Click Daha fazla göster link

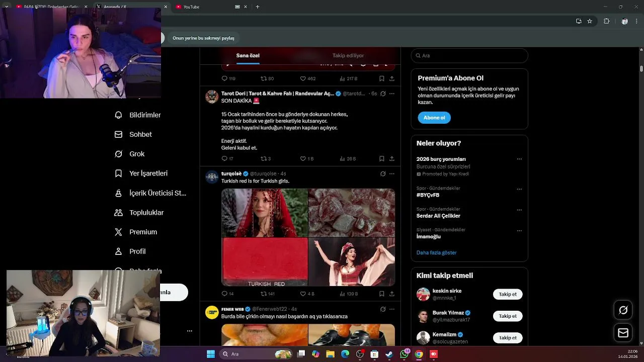click(x=437, y=252)
